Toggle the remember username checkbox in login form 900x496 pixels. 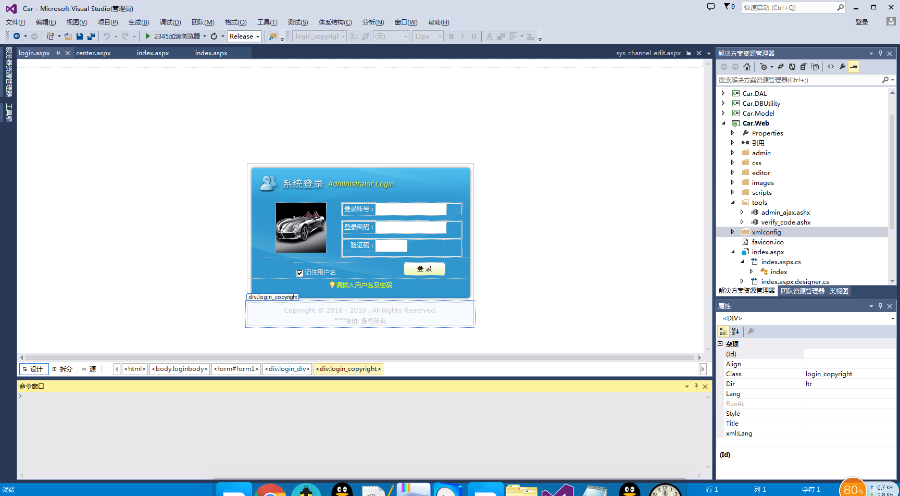[x=299, y=273]
